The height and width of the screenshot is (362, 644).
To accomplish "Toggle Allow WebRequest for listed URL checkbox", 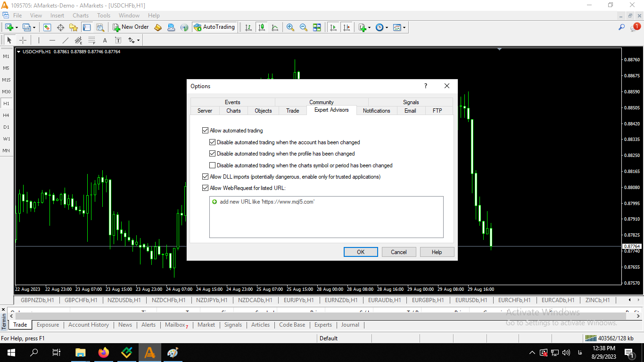I will [205, 188].
